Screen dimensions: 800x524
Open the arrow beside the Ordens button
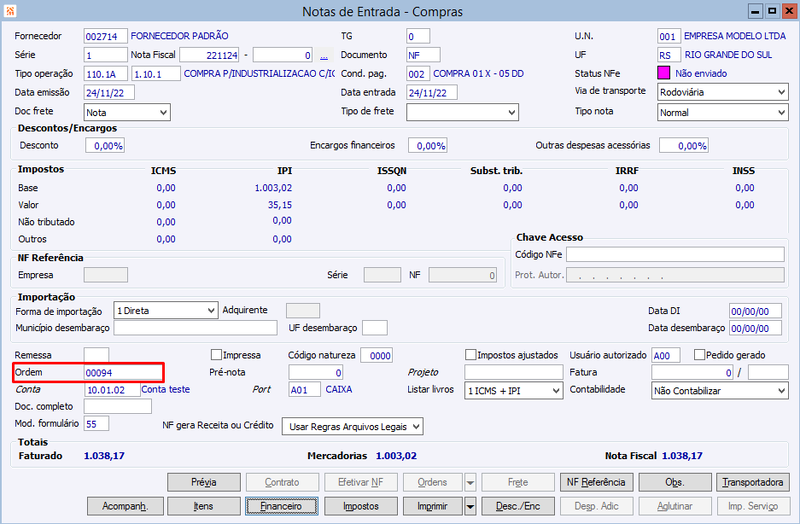pos(470,482)
